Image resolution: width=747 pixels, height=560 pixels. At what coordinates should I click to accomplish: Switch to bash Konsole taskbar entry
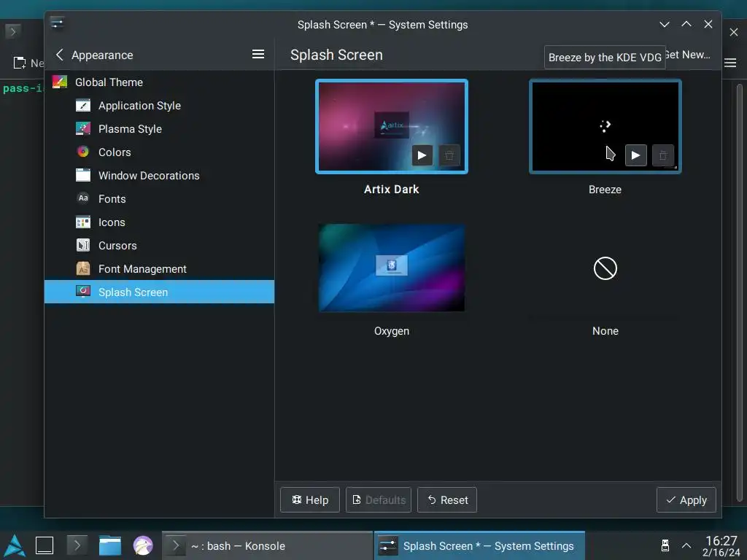click(x=267, y=545)
